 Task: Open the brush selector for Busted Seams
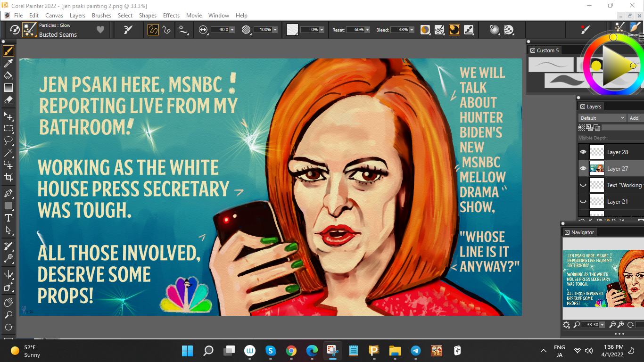(30, 30)
